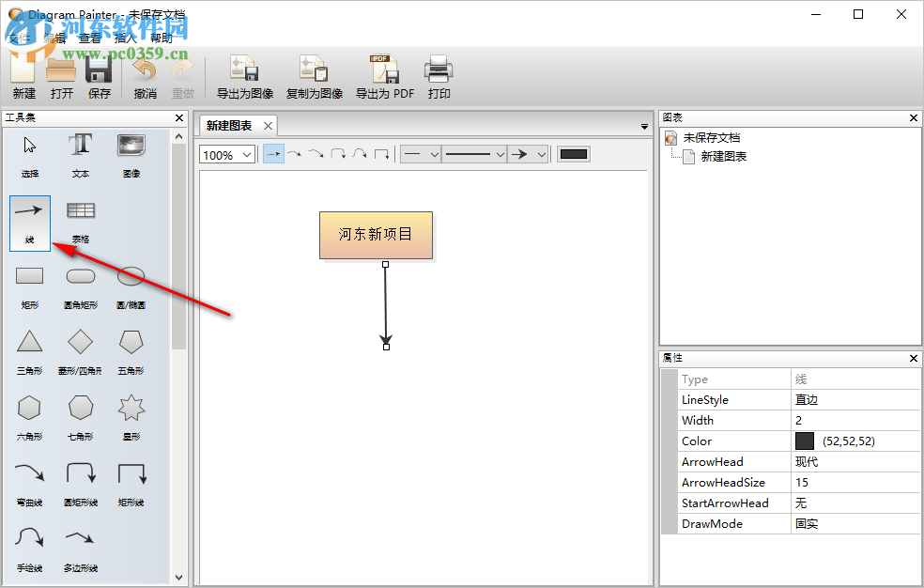Click the 导出为PDF export icon
Screen dimensions: 924x588
(384, 75)
